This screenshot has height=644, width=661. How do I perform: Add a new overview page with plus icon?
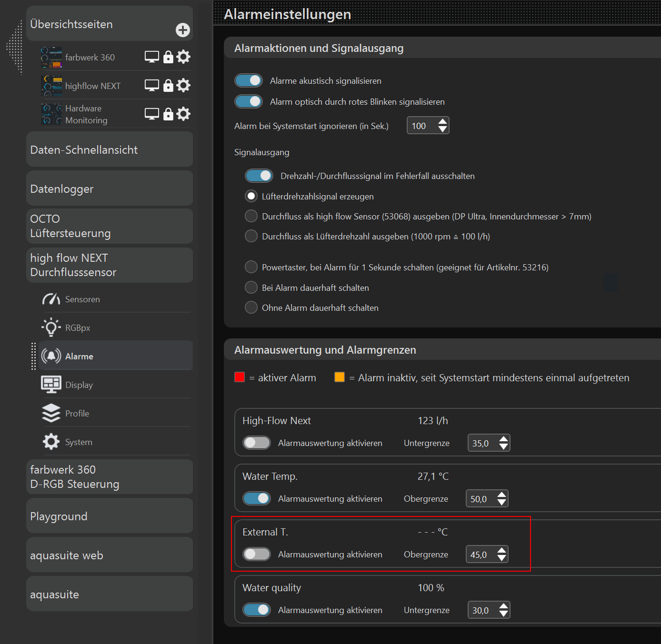coord(183,30)
